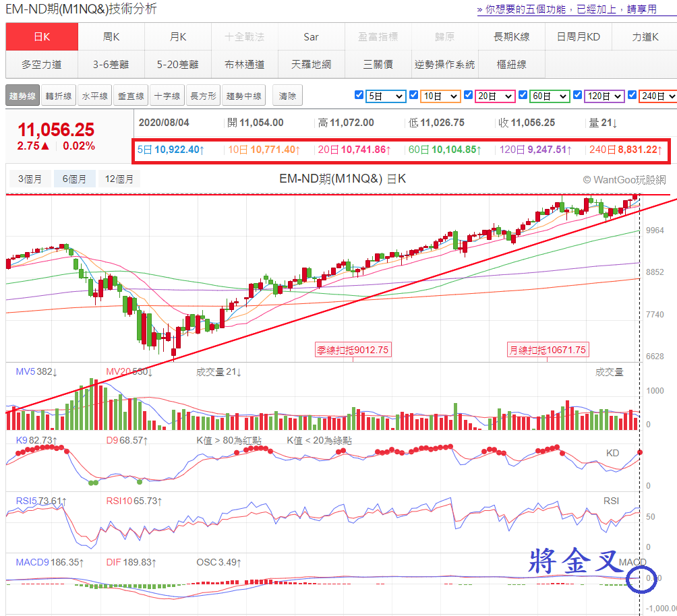Screen dimensions: 677x616
Task: Open the 三關價 tab
Action: pos(378,64)
